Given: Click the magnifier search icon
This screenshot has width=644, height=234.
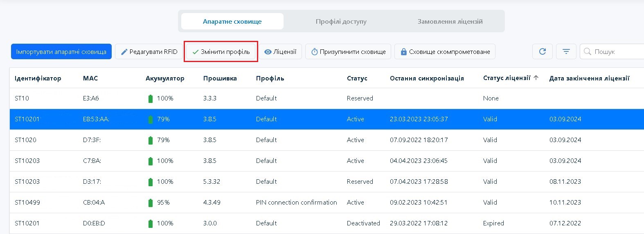Looking at the screenshot, I should [x=588, y=51].
